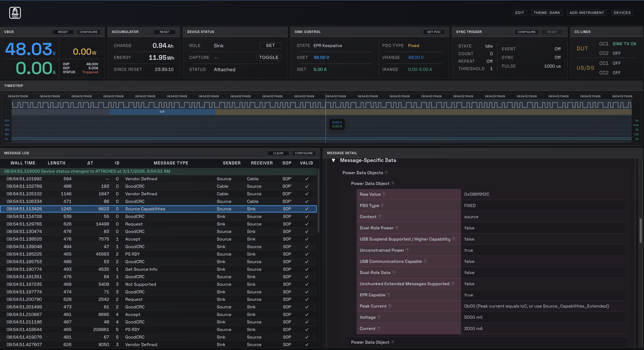Click help icon next to Peak Current
Screen dimensions: 644x350
click(390, 306)
